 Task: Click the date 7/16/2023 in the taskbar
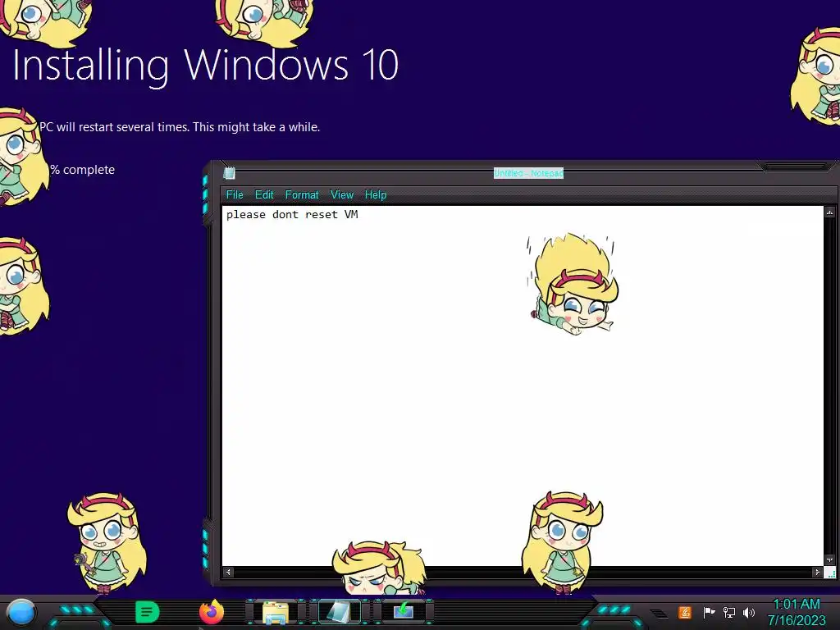coord(797,621)
